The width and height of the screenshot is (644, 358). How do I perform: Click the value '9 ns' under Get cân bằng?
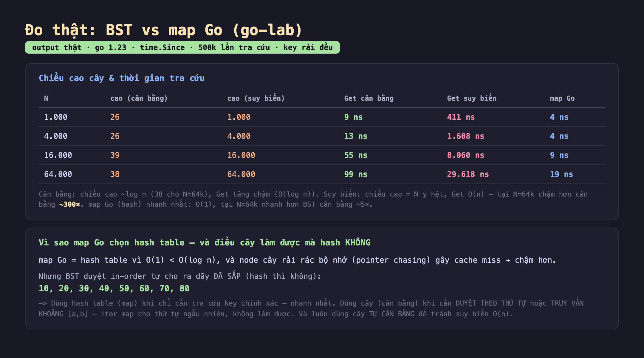point(353,117)
